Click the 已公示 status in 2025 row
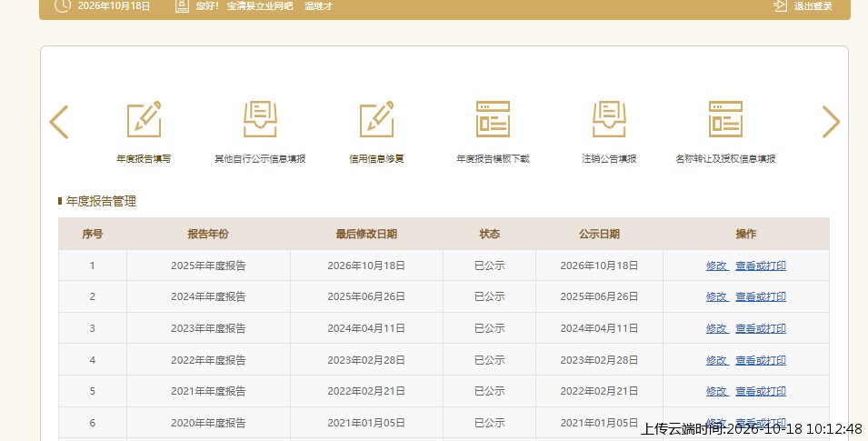868x441 pixels. 489,266
